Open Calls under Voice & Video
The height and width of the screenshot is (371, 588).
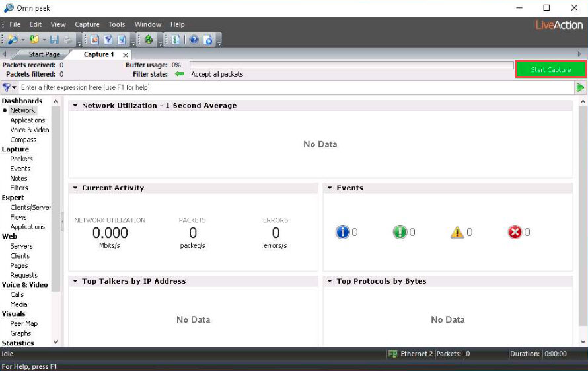17,295
